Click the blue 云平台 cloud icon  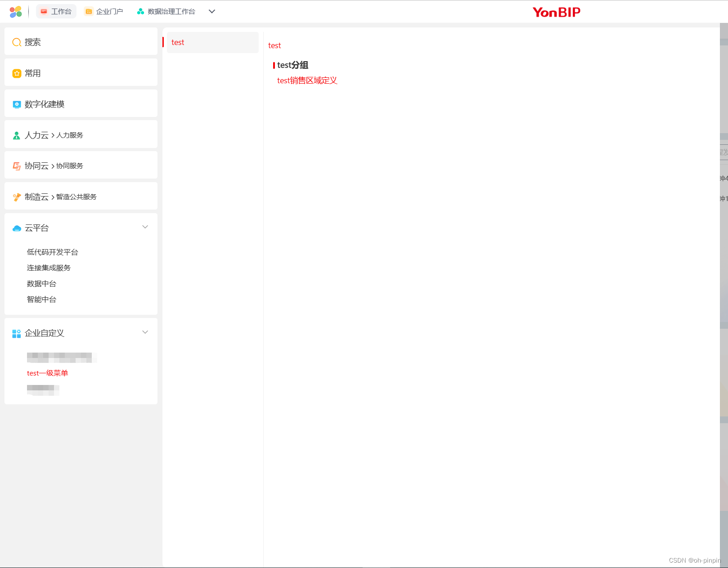click(x=17, y=228)
